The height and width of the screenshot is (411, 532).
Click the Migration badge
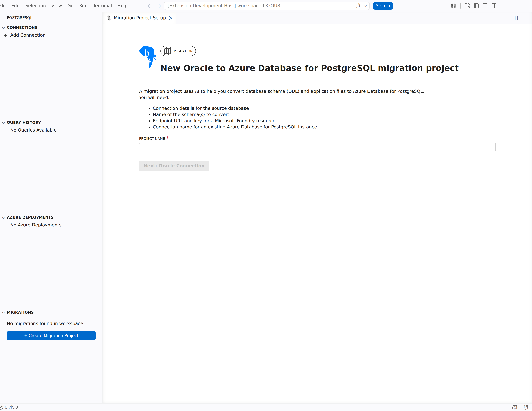(178, 51)
